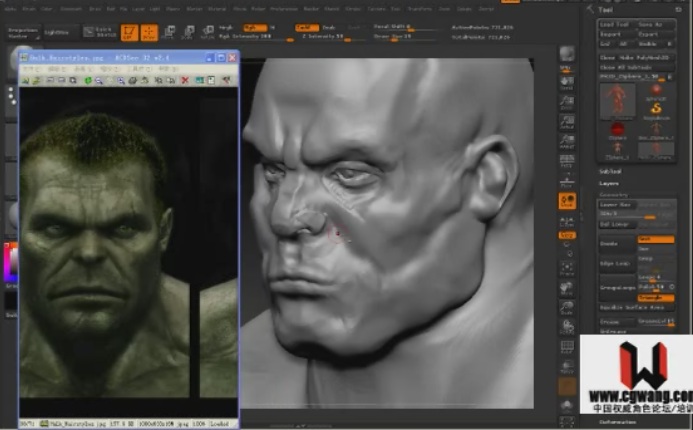Open the Brush menu
This screenshot has width=693, height=430.
coord(29,8)
